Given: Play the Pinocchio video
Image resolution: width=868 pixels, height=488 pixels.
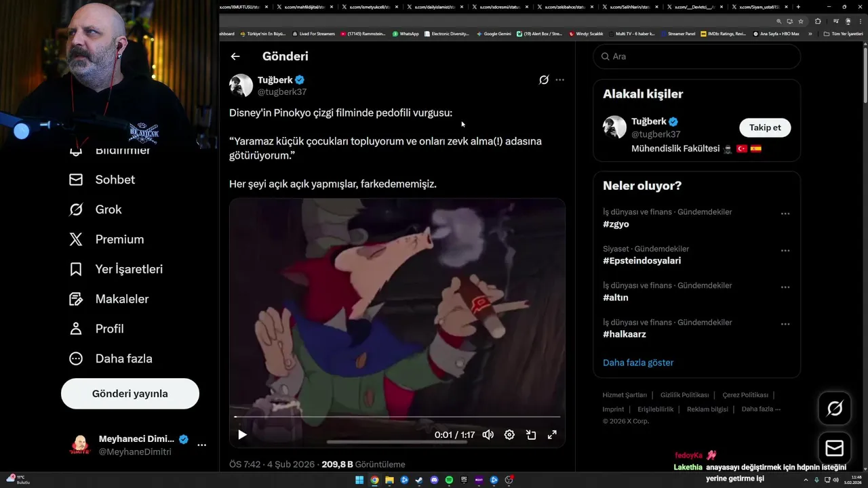Looking at the screenshot, I should pyautogui.click(x=242, y=435).
